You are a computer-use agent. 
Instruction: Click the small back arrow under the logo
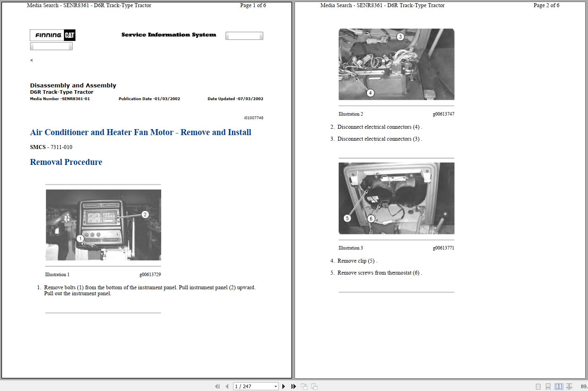click(x=32, y=60)
